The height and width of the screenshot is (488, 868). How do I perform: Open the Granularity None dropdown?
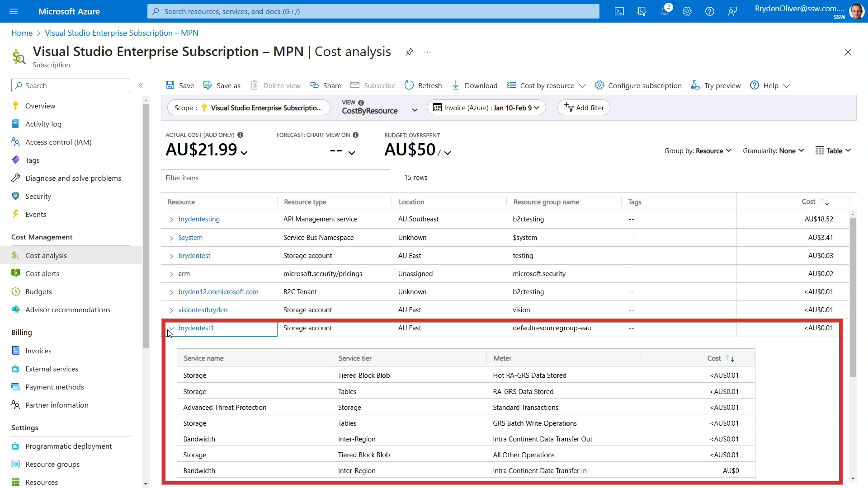(773, 151)
